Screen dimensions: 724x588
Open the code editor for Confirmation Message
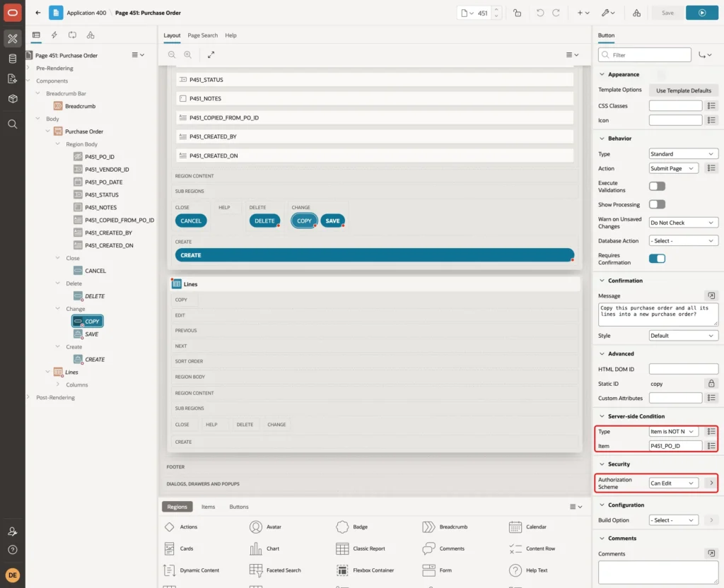coord(711,296)
